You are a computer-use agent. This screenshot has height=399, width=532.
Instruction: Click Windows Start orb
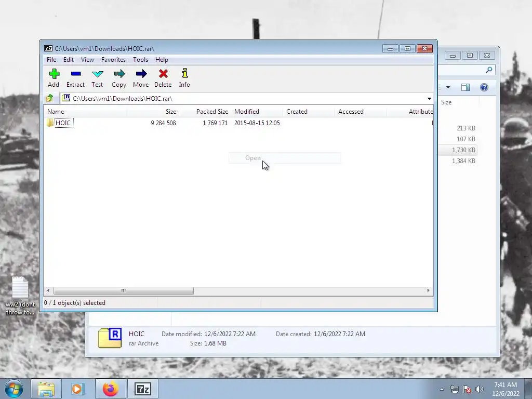[14, 389]
